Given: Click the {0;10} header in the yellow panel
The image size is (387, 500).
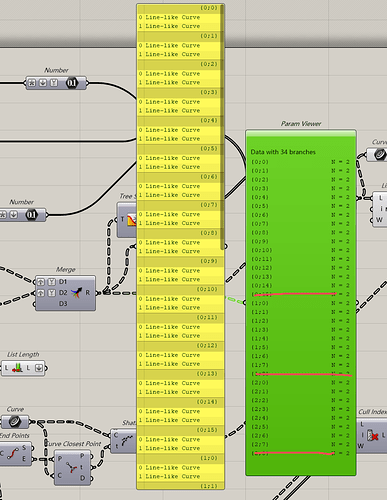Looking at the screenshot, I should tap(179, 289).
